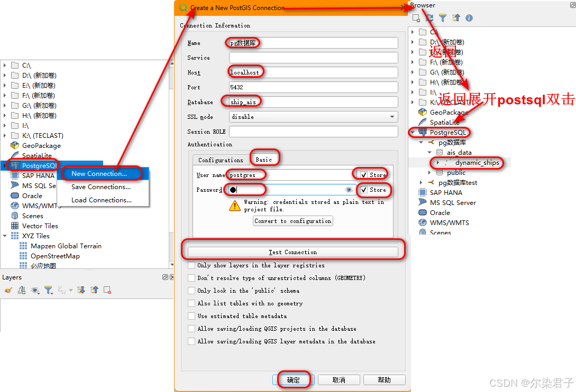576x392 pixels.
Task: Click SpatiaLite feather icon in right Browser
Action: click(x=423, y=122)
